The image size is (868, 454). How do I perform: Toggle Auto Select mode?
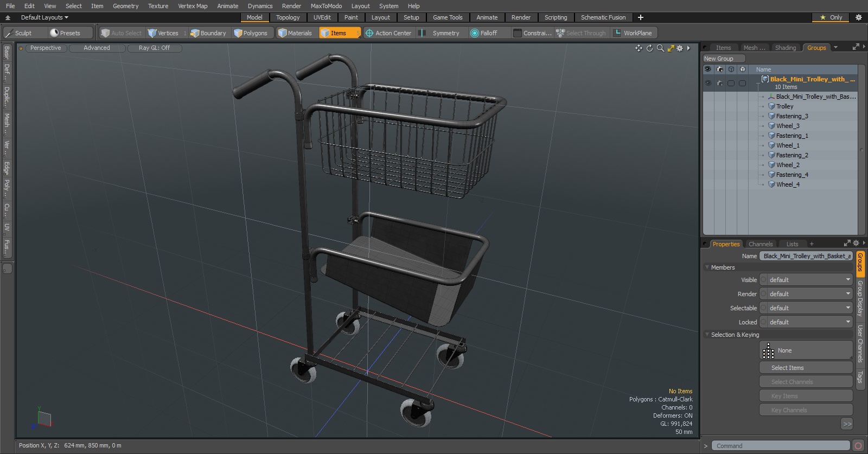pos(121,33)
